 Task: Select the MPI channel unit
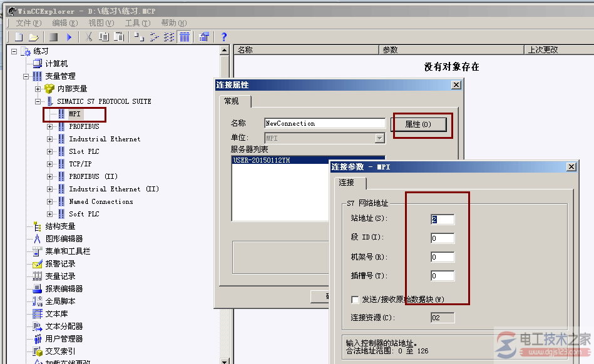pos(74,114)
